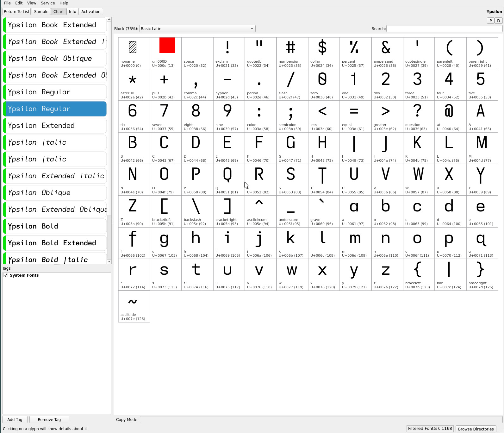The width and height of the screenshot is (504, 433).
Task: Select the asciicircum glyph
Action: [261, 211]
